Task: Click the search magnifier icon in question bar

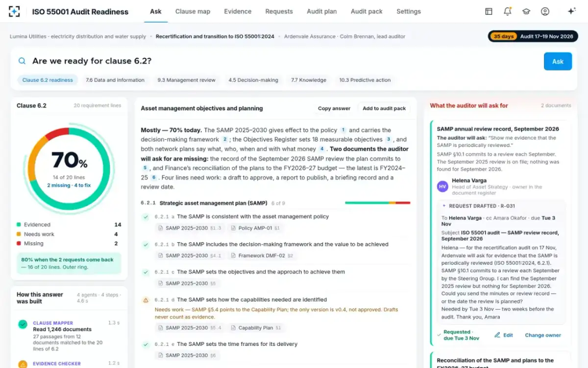Action: 22,61
